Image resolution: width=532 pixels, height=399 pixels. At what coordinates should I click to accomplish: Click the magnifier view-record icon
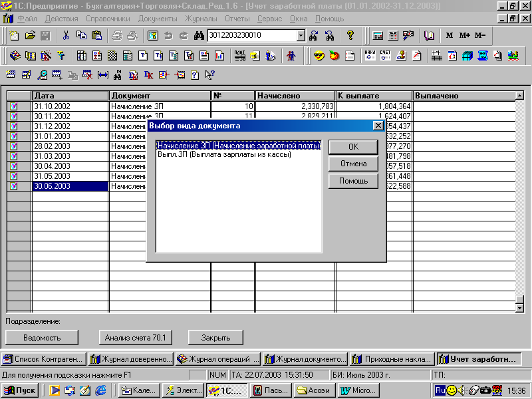(x=42, y=75)
